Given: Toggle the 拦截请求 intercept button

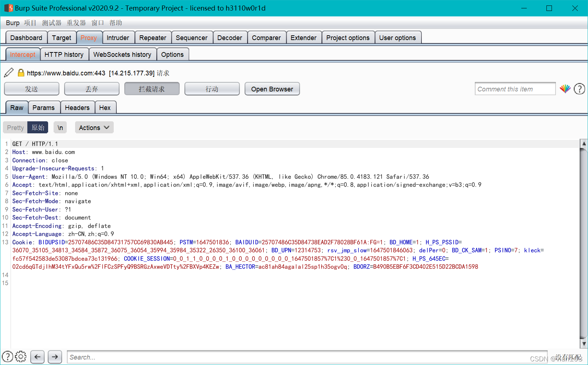Looking at the screenshot, I should (x=152, y=89).
